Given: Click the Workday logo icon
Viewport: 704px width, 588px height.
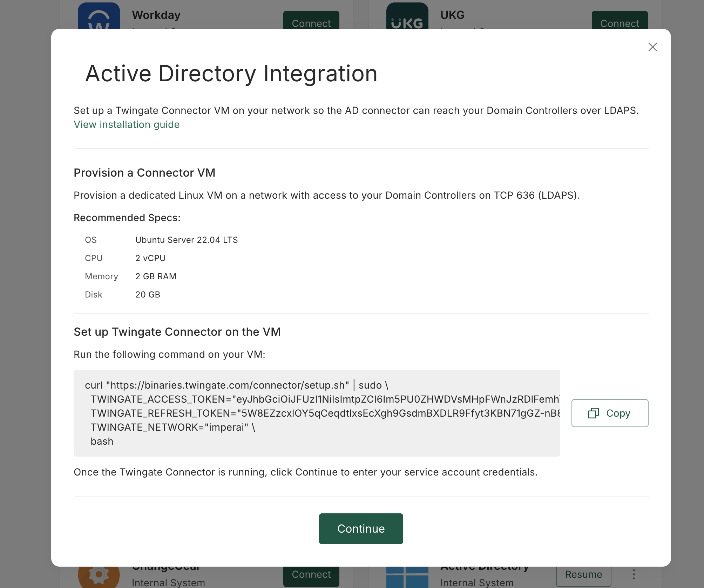Looking at the screenshot, I should pos(99,16).
